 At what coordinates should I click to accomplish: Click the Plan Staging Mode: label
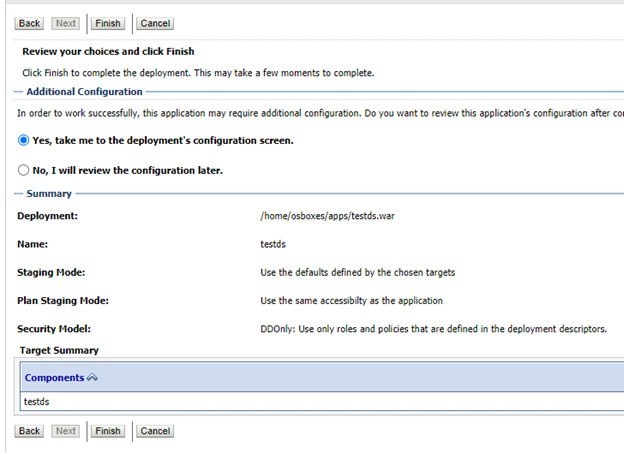[63, 301]
